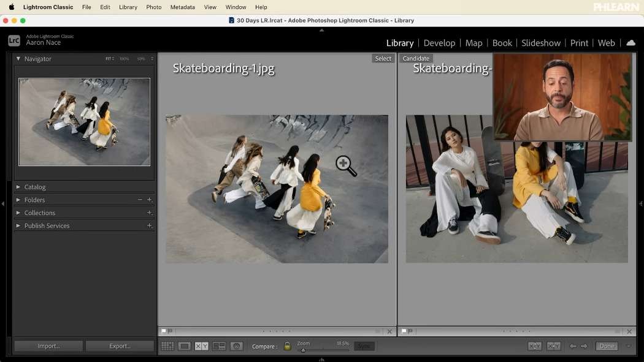Expand the Publish Services panel

point(18,225)
